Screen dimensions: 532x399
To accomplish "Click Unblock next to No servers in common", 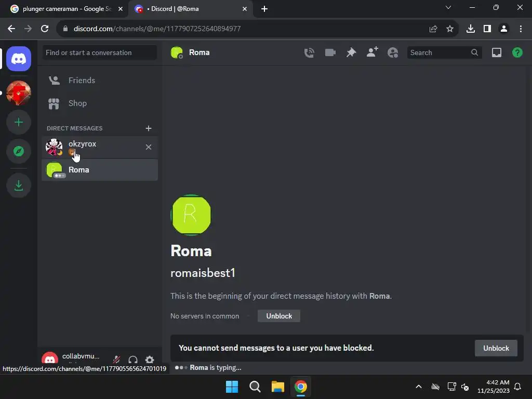I will [279, 316].
